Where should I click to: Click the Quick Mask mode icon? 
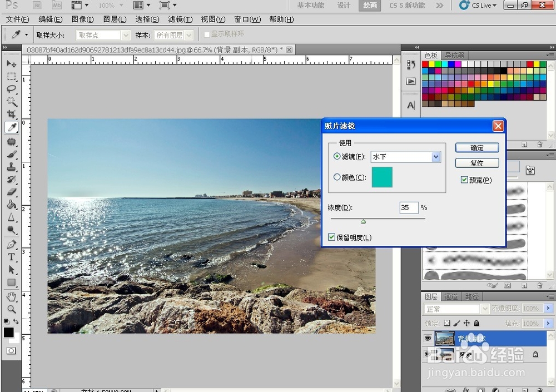[x=11, y=351]
